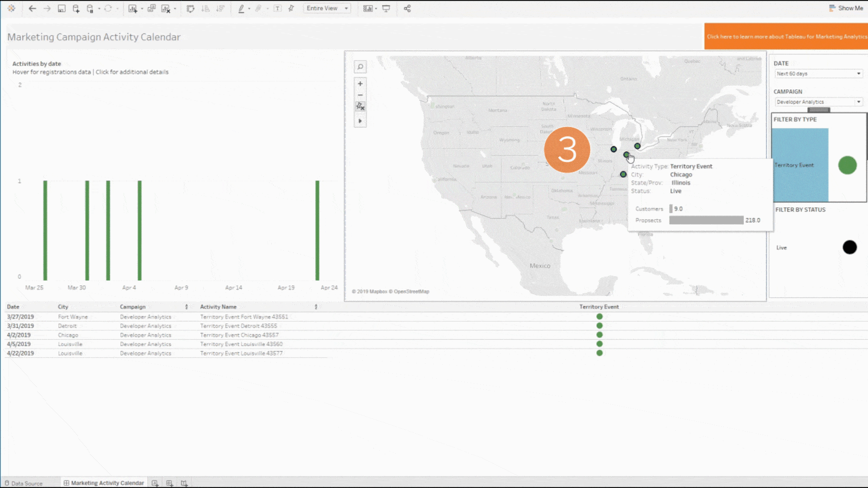Click the new worksheet icon

tap(132, 9)
